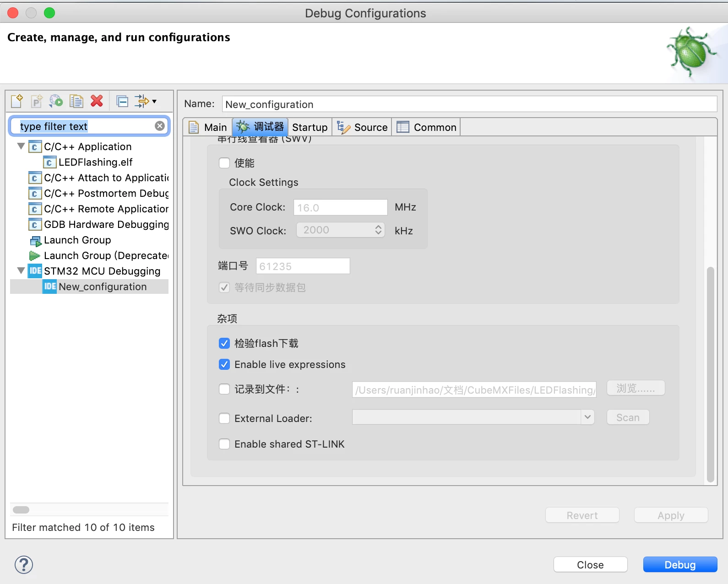
Task: Uncheck 检验flash下载 option
Action: point(224,343)
